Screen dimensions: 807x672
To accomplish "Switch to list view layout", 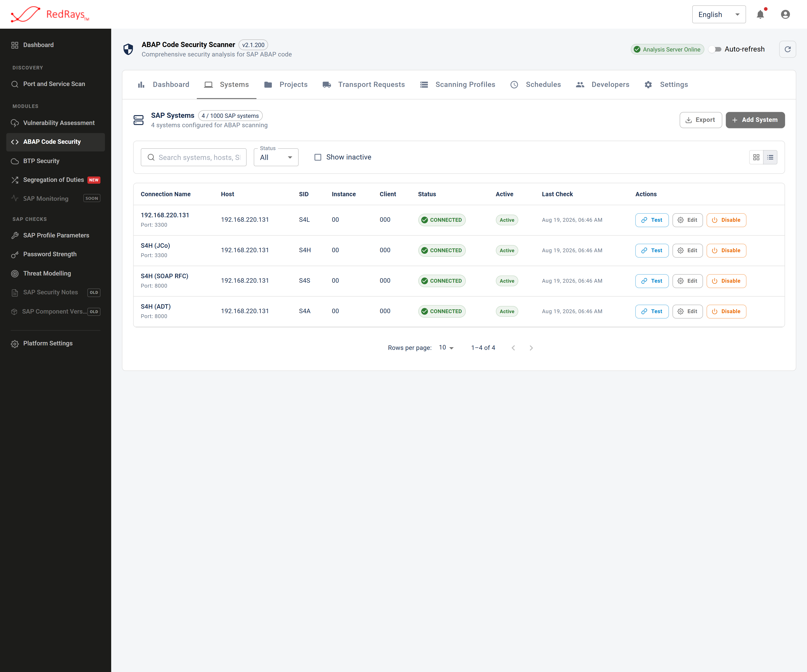I will tap(770, 157).
